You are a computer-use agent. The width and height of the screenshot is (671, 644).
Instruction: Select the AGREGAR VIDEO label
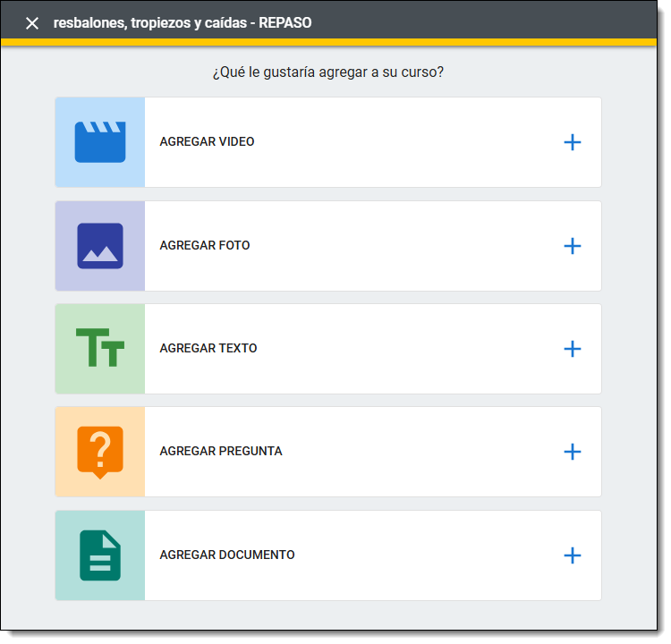click(207, 142)
